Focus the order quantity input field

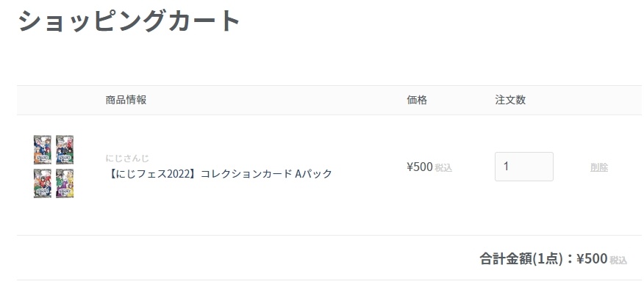click(523, 167)
